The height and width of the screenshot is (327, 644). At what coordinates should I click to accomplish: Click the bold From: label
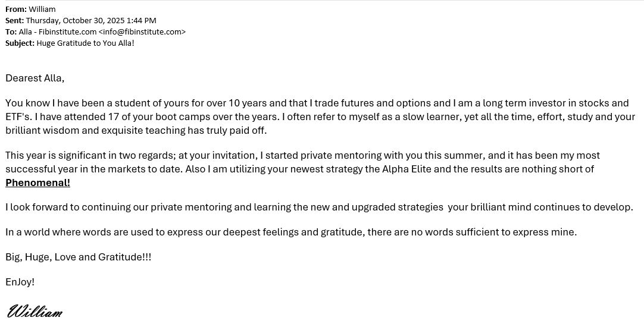pos(15,10)
